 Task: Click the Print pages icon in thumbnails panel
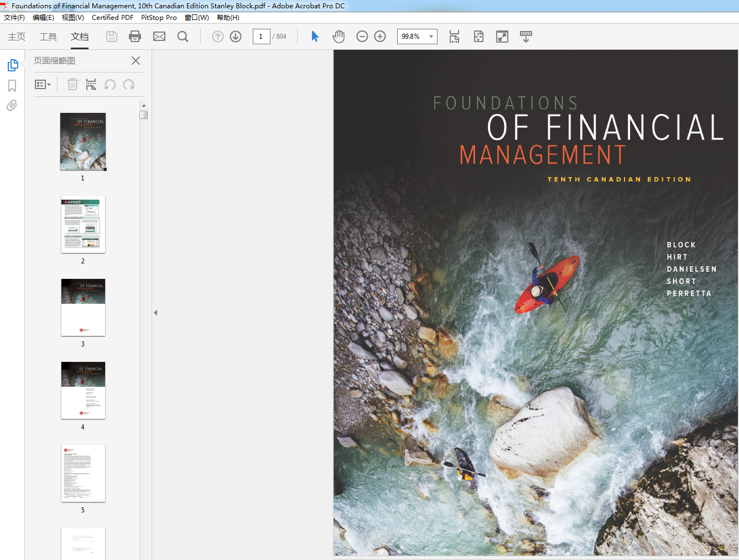coord(91,84)
